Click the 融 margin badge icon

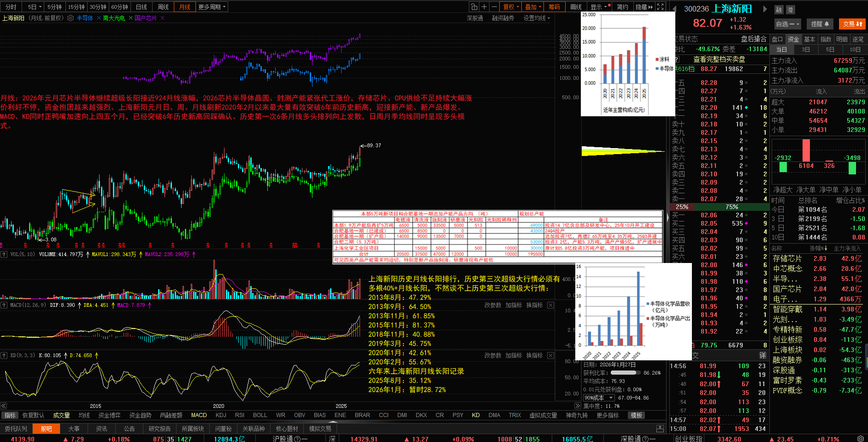779,10
